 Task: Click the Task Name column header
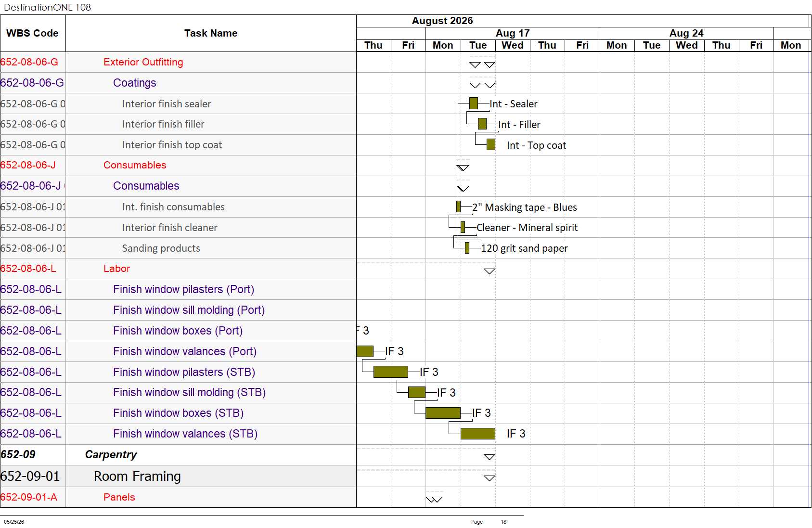(211, 33)
